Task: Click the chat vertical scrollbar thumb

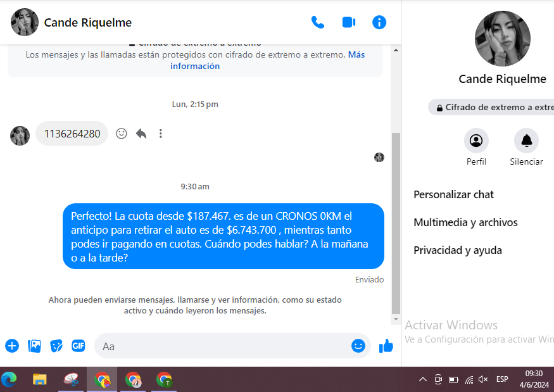Action: tap(396, 224)
